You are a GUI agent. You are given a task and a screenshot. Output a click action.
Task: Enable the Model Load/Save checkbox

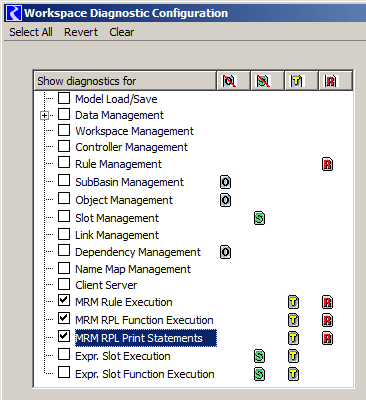(64, 98)
